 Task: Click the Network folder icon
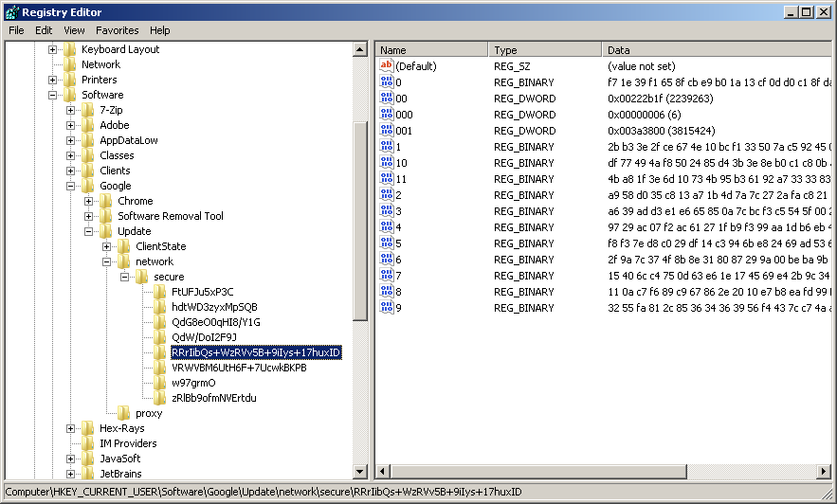click(x=70, y=64)
